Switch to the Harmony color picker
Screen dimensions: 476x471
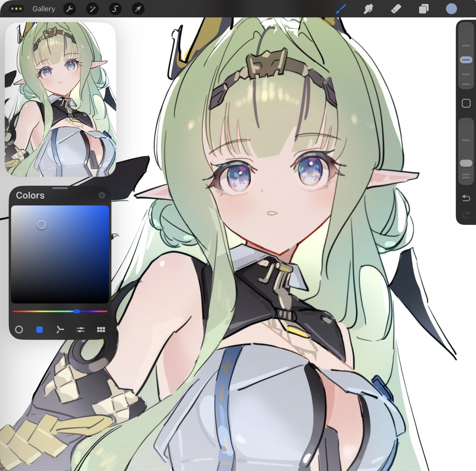click(x=60, y=329)
